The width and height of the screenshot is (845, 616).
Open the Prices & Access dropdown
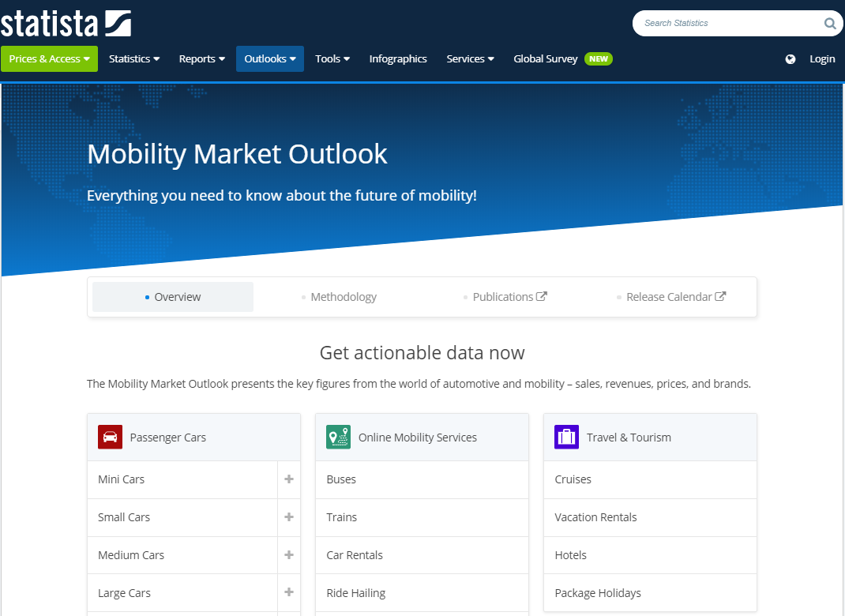[x=49, y=58]
